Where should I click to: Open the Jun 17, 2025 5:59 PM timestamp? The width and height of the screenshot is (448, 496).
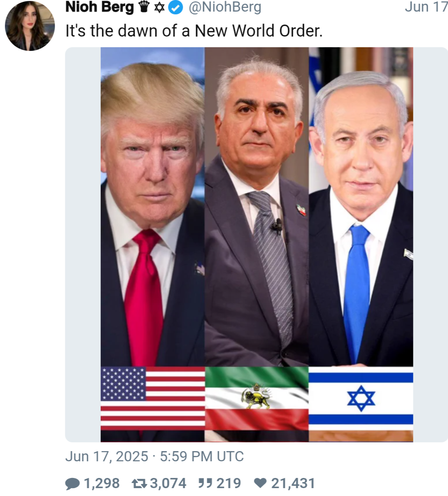point(154,457)
